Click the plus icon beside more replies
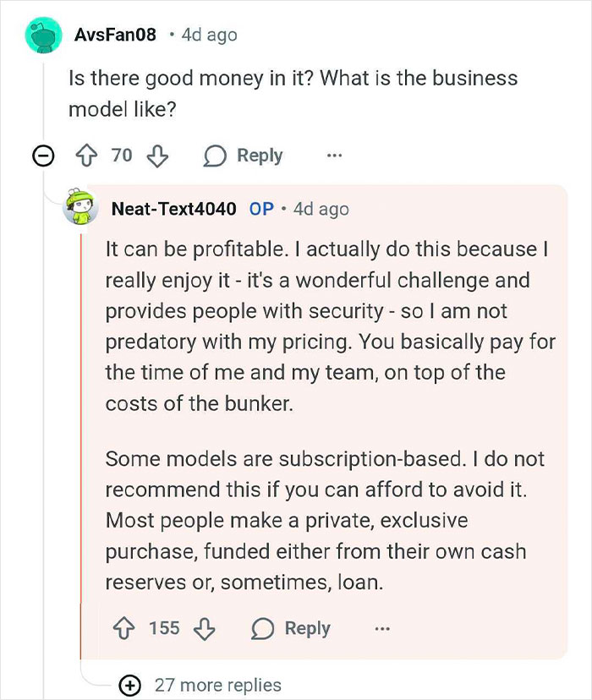Screen dimensions: 592x700 point(129,685)
